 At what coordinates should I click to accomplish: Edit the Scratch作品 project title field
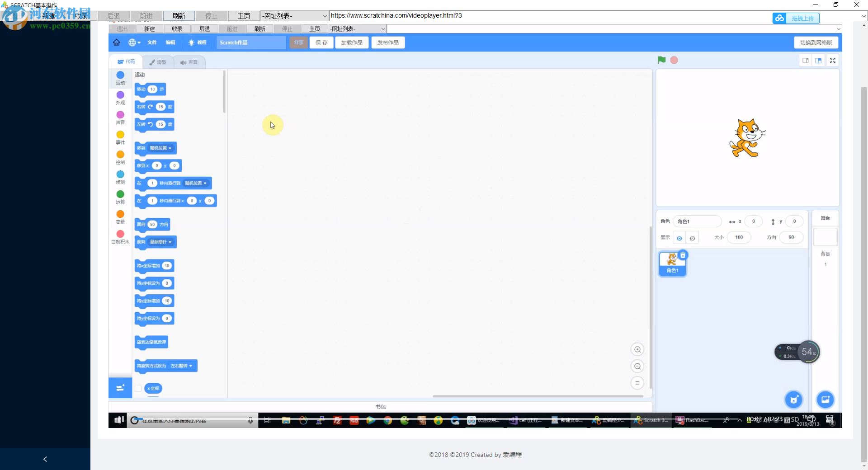point(251,42)
